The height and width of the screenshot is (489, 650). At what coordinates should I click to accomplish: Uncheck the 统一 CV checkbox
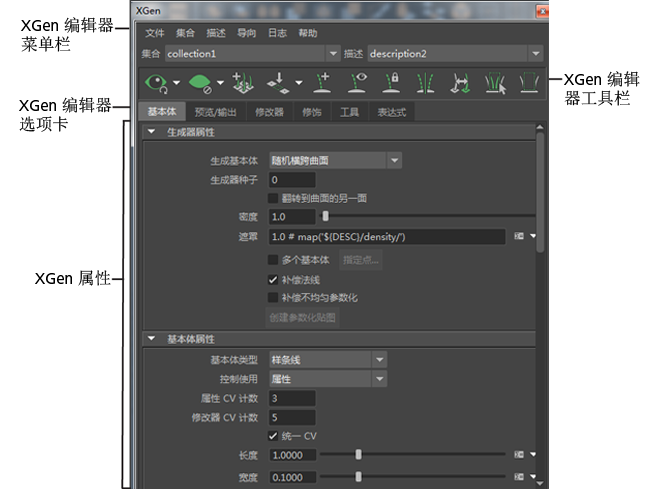pyautogui.click(x=273, y=436)
